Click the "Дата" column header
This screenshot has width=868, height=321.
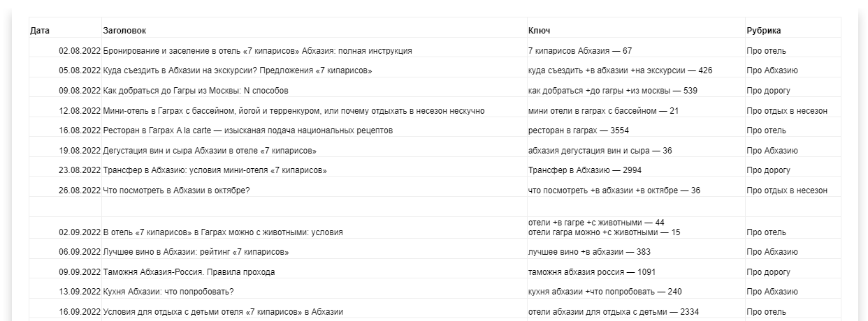click(41, 31)
